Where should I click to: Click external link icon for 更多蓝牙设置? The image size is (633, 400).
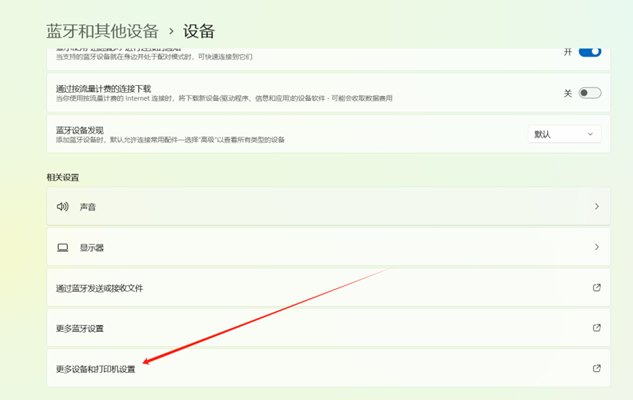click(x=597, y=328)
